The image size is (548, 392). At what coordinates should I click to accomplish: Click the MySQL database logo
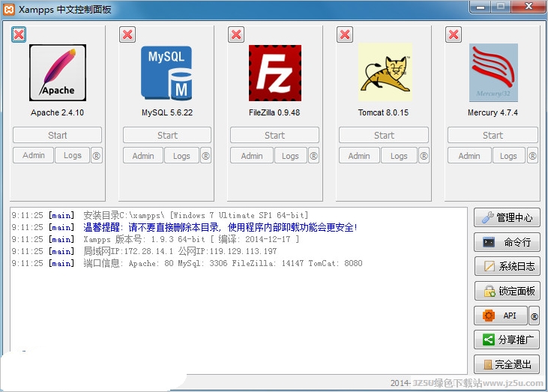pyautogui.click(x=166, y=73)
